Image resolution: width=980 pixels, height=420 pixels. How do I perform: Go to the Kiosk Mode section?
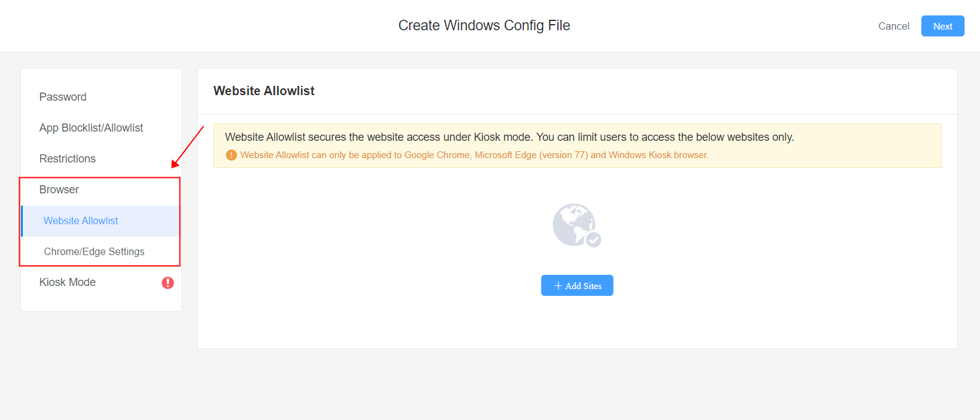[67, 282]
